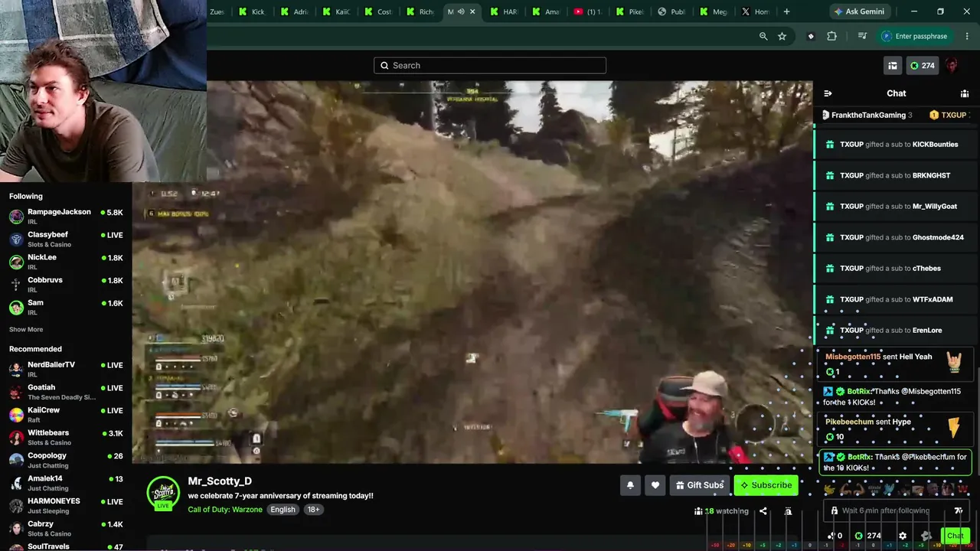Expand Following list with Show More

[26, 330]
